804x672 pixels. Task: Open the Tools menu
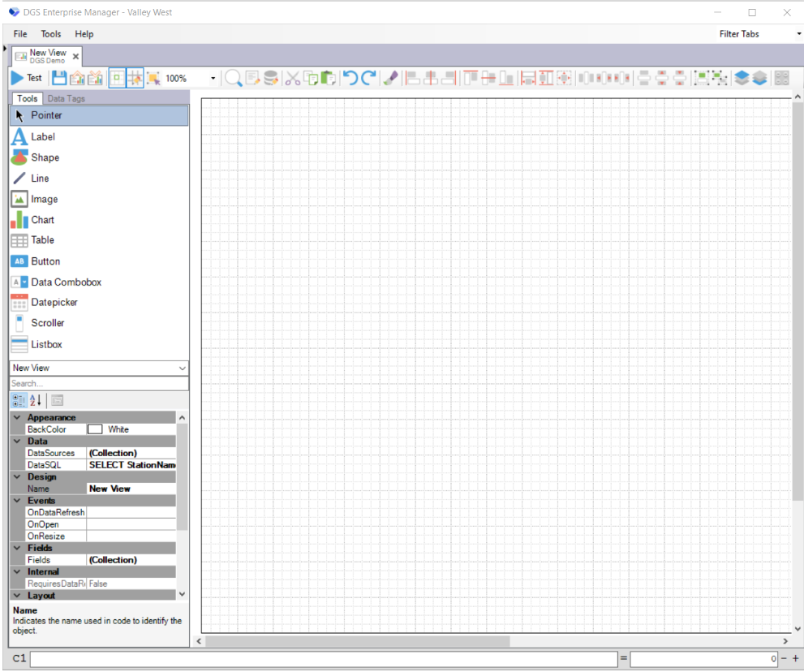[x=51, y=34]
